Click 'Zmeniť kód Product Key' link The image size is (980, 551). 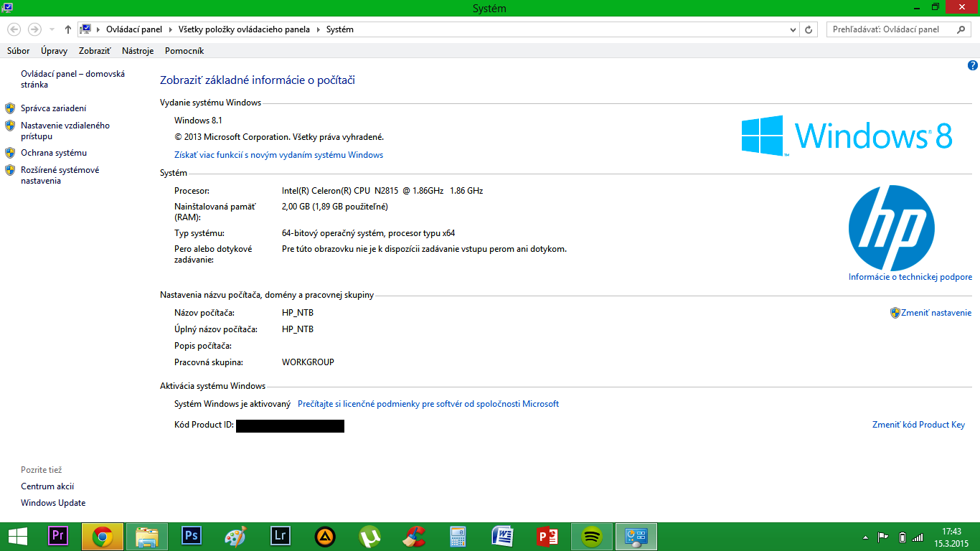pyautogui.click(x=918, y=425)
